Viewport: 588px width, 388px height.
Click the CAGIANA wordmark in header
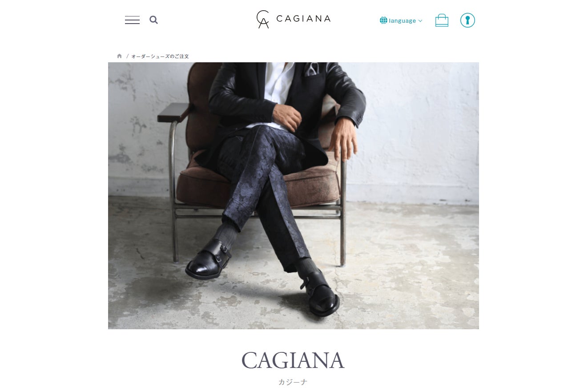coord(303,19)
